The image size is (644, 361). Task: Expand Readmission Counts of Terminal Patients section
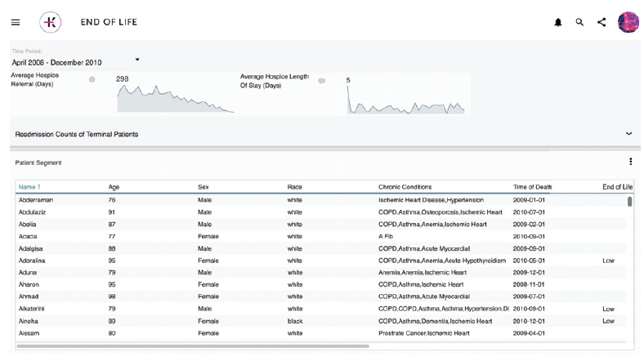tap(628, 133)
